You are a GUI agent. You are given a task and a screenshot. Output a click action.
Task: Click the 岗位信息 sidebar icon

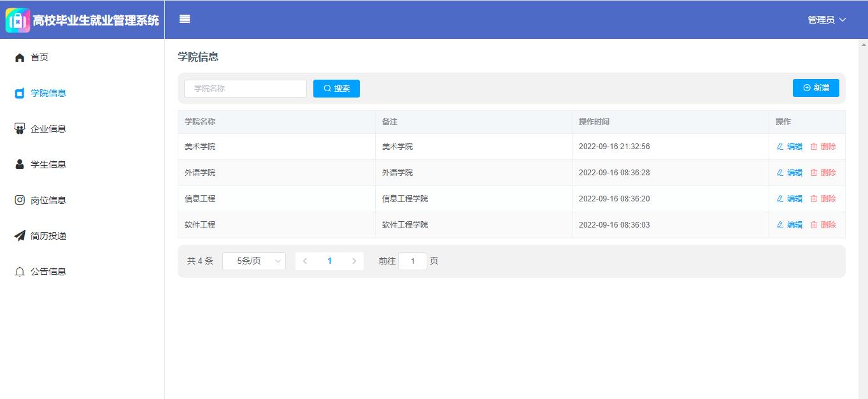pyautogui.click(x=20, y=200)
